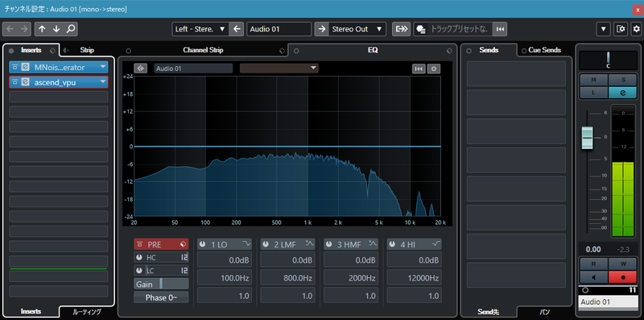Image resolution: width=644 pixels, height=320 pixels.
Task: Toggle band 3 HMF power button
Action: (x=329, y=244)
